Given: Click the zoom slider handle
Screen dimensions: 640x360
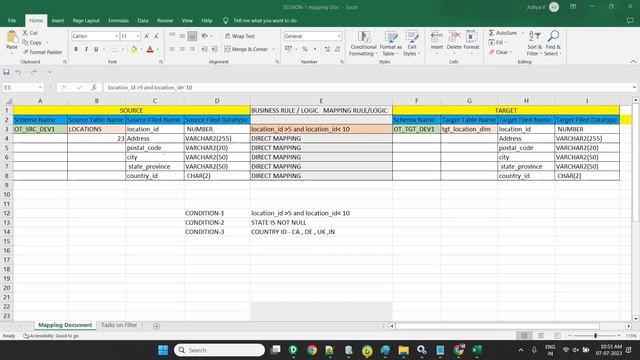Looking at the screenshot, I should [x=596, y=336].
